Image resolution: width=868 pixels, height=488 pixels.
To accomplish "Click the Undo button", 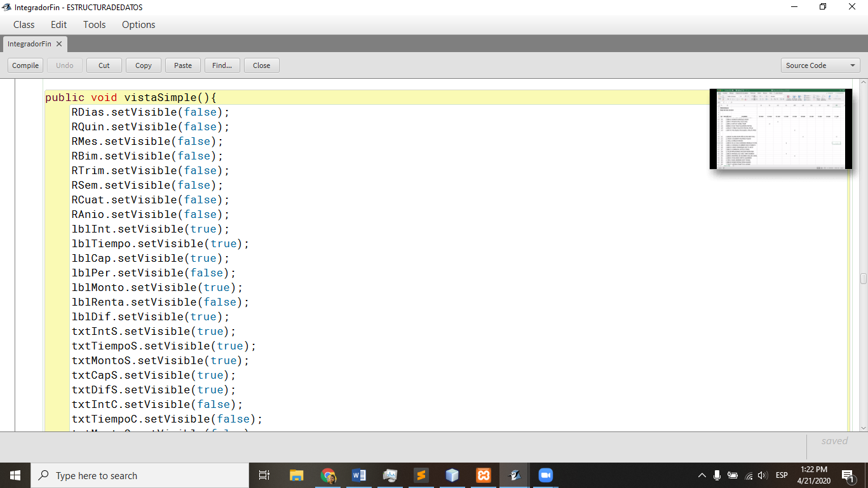I will (65, 65).
